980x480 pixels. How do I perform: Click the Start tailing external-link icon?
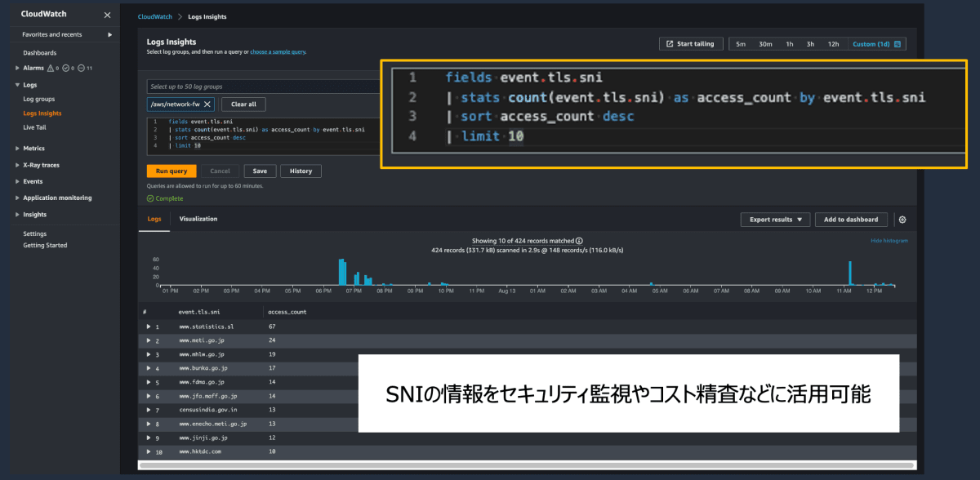[x=669, y=43]
